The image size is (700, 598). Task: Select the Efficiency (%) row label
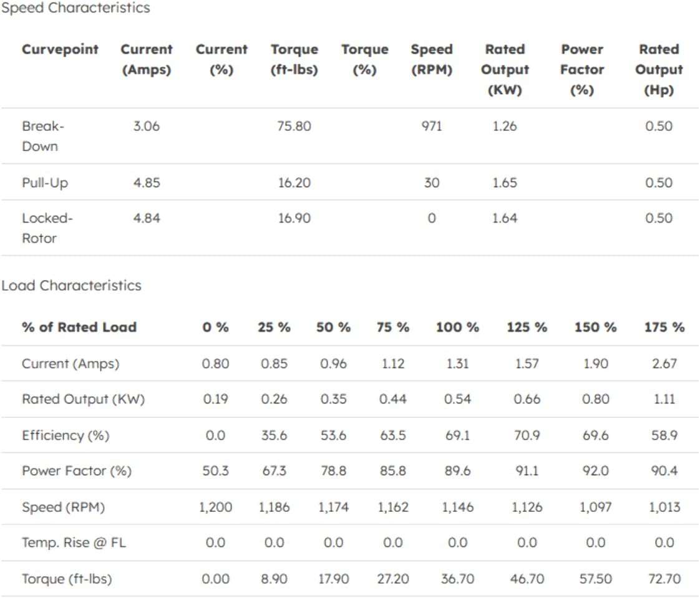(x=66, y=435)
